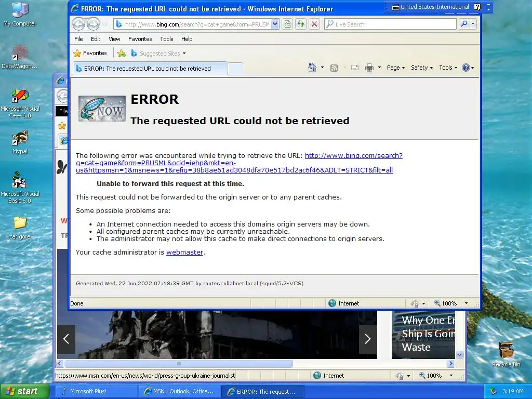Select the cat gore folder icon
This screenshot has width=532, height=399.
pyautogui.click(x=20, y=228)
